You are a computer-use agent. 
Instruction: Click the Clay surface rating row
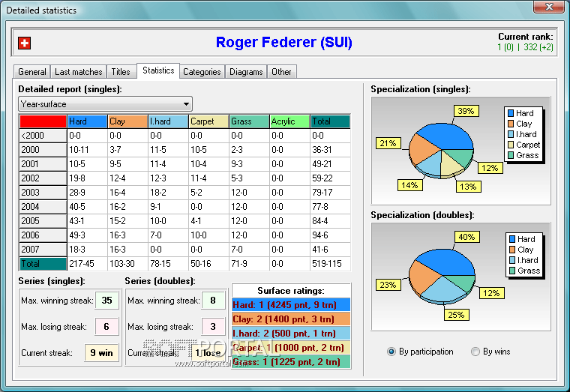coord(291,319)
